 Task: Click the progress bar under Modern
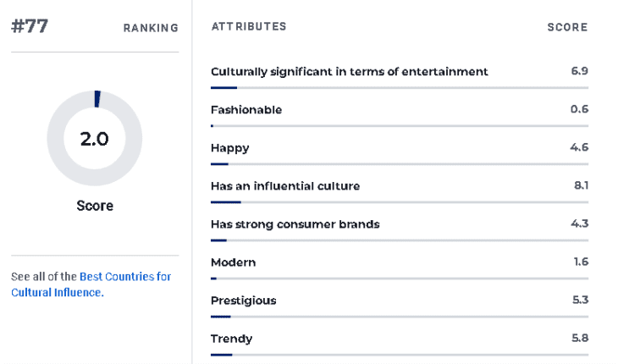[x=400, y=279]
